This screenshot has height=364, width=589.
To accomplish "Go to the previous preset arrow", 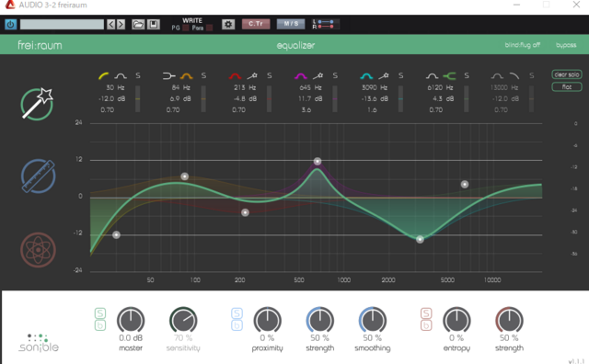I will pyautogui.click(x=110, y=25).
